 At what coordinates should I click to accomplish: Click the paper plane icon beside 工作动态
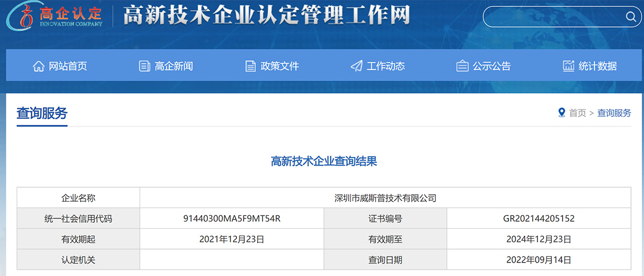point(356,66)
